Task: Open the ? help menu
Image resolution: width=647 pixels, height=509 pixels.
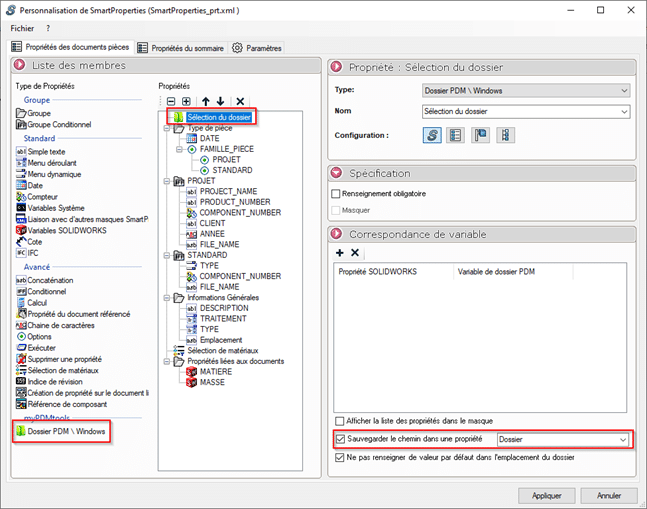Action: [48, 28]
